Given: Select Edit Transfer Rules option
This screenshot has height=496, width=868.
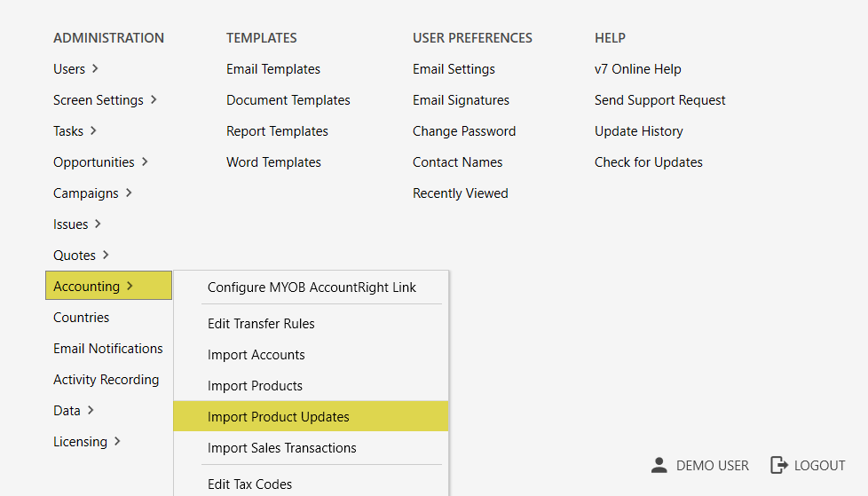Looking at the screenshot, I should [261, 324].
